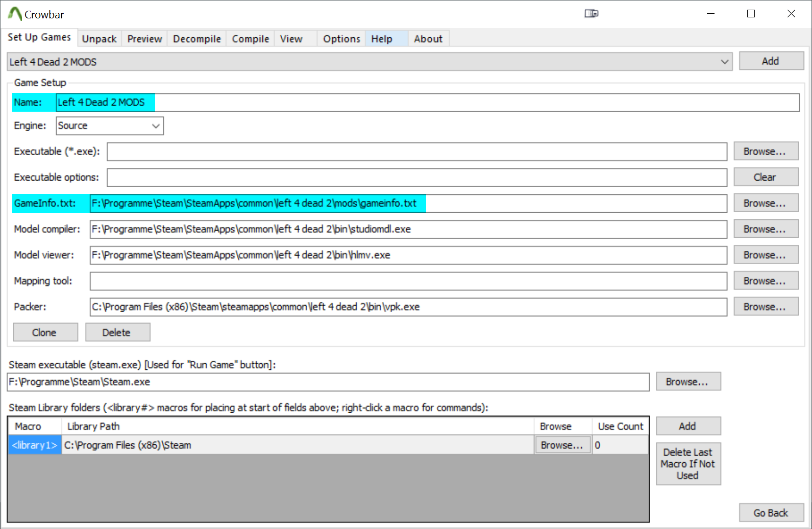
Task: Maximize the Crowbar window
Action: pyautogui.click(x=751, y=14)
